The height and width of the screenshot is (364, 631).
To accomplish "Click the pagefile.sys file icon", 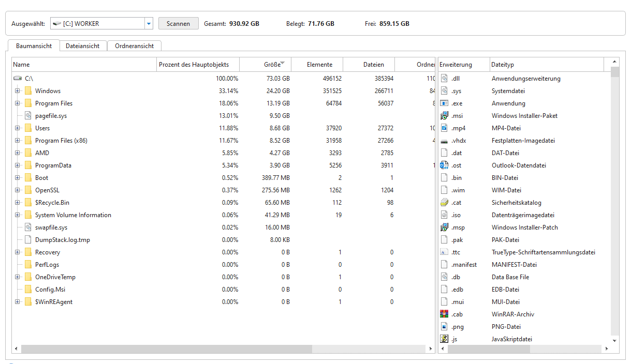I will [28, 116].
